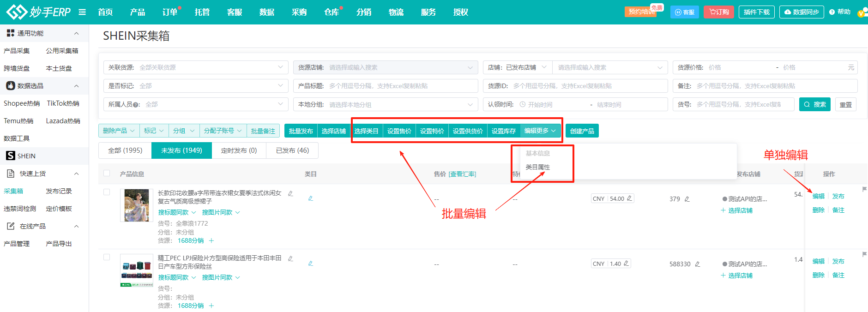The height and width of the screenshot is (312, 868).
Task: Click 发布 link for the 精工PEC product
Action: pyautogui.click(x=838, y=261)
